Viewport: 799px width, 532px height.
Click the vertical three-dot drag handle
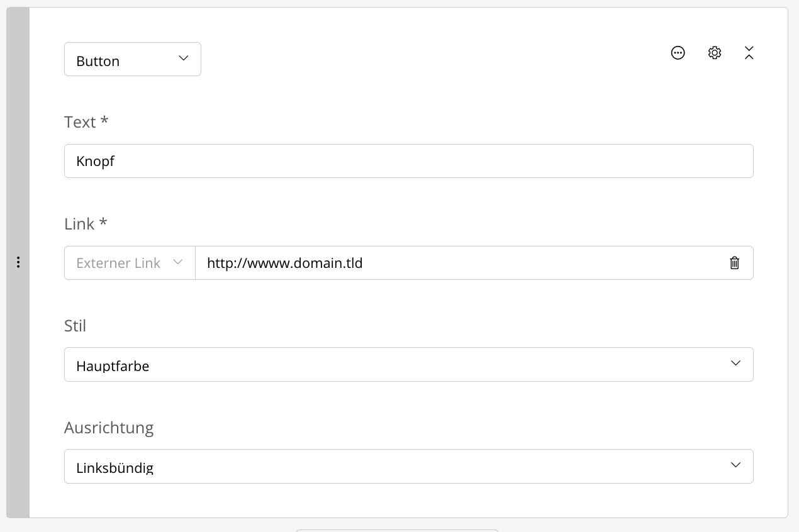pos(18,262)
